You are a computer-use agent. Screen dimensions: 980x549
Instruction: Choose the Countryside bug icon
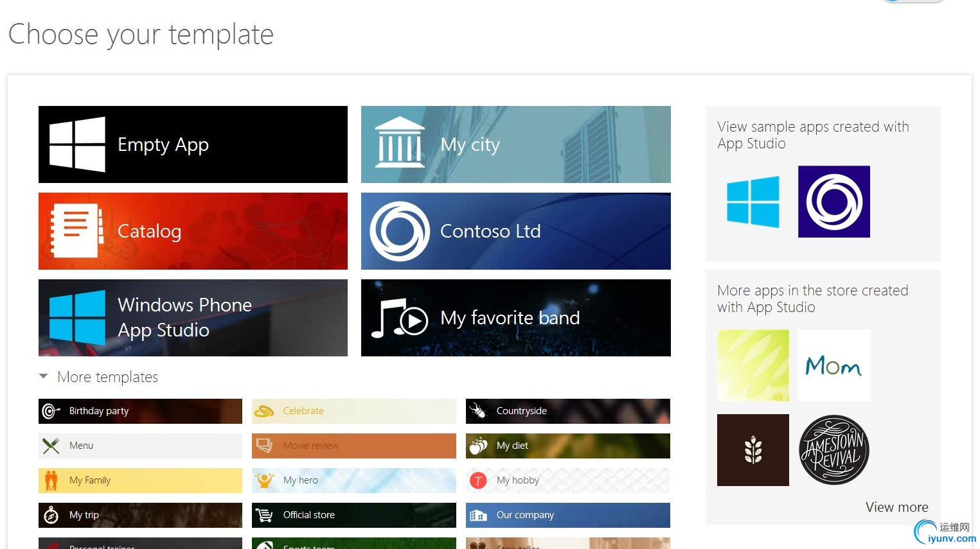pyautogui.click(x=477, y=411)
